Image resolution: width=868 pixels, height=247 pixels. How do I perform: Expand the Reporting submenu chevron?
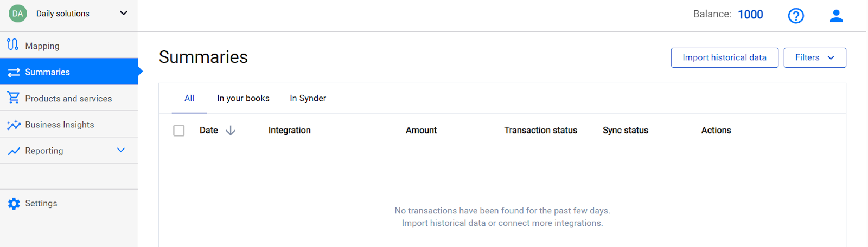click(121, 150)
